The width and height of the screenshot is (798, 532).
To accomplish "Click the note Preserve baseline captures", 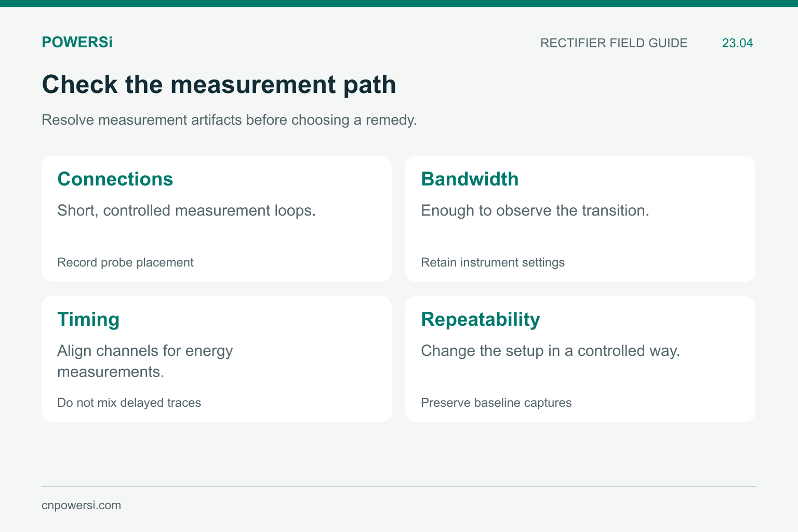I will tap(496, 403).
